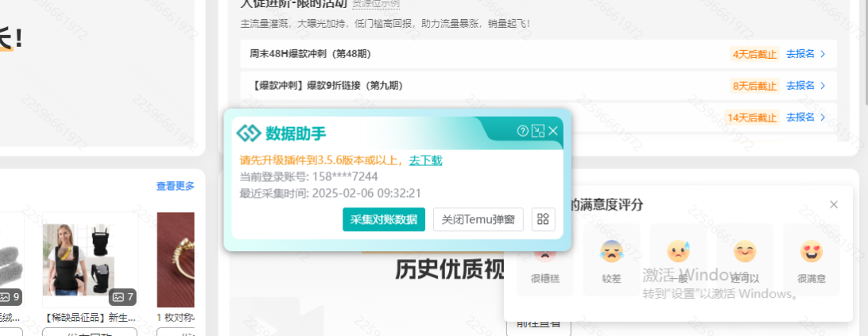Click the 4天后截止 deadline tag

tap(754, 54)
